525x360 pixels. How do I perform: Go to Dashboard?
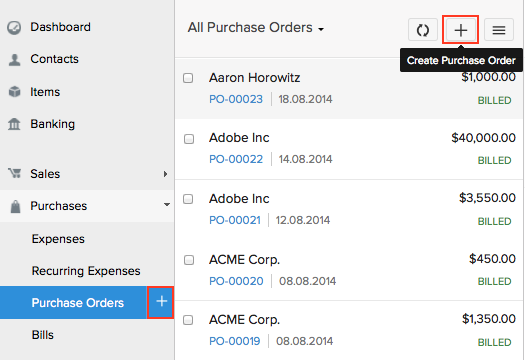tap(60, 27)
